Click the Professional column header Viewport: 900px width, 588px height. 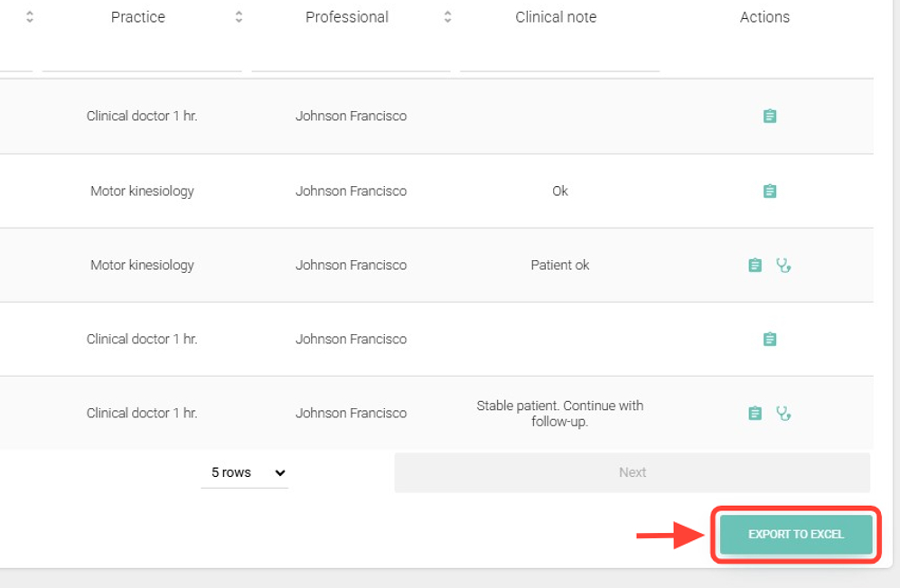tap(347, 17)
